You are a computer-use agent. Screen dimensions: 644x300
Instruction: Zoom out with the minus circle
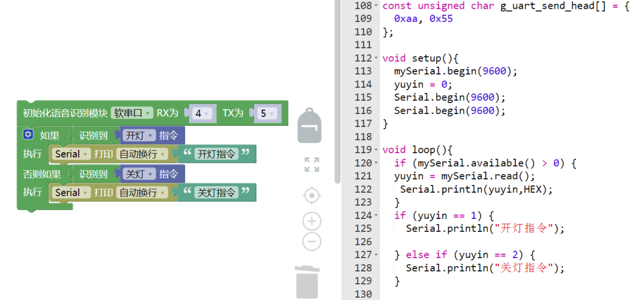click(x=312, y=241)
